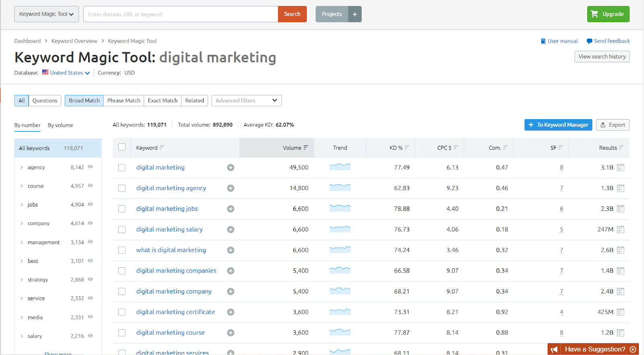The width and height of the screenshot is (644, 355).
Task: Open SERP snapshot icon for 'digital marketing companies'
Action: click(x=621, y=271)
